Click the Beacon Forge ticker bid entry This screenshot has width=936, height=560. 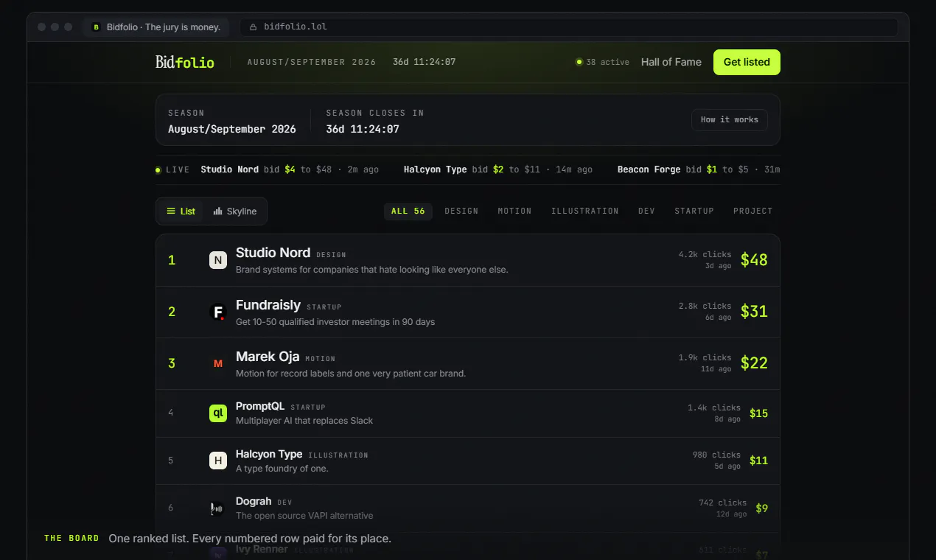click(699, 170)
